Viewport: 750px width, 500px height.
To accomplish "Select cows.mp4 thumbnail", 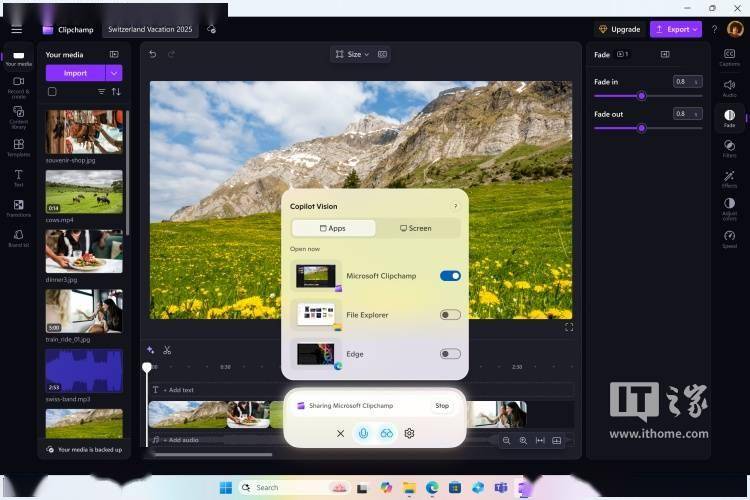I will 84,192.
